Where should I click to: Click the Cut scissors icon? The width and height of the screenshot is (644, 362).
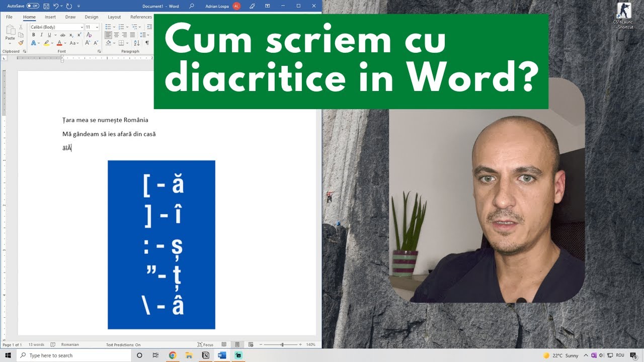tap(21, 27)
